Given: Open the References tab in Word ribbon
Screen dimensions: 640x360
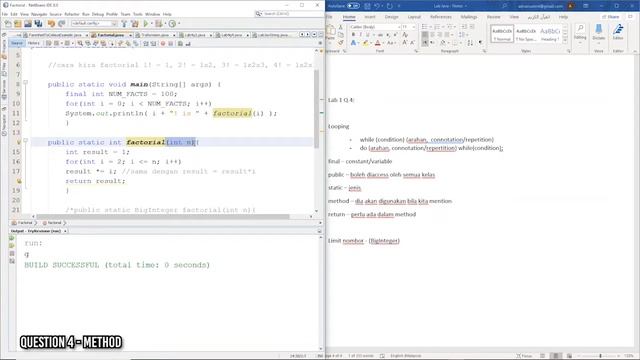Looking at the screenshot, I should (441, 17).
